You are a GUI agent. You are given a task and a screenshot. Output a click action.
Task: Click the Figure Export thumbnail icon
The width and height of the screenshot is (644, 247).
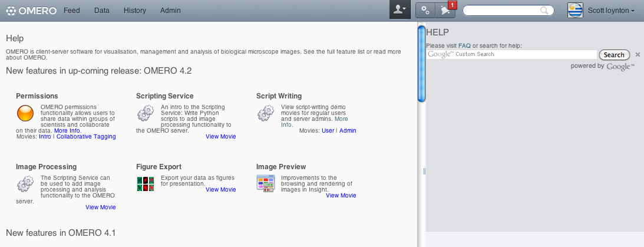pos(146,184)
